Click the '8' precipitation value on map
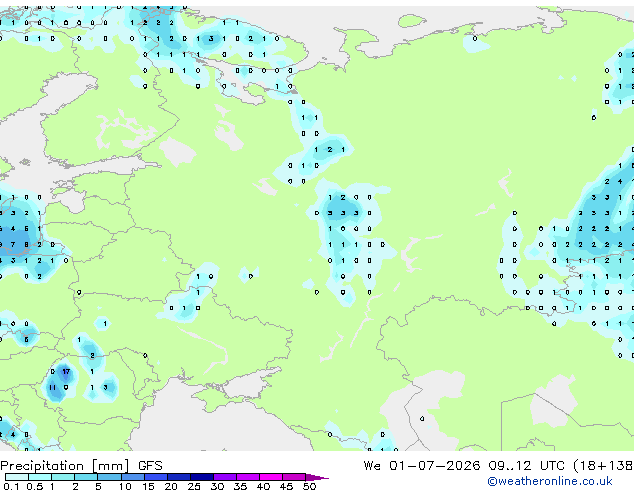Image resolution: width=634 pixels, height=490 pixels. pyautogui.click(x=26, y=245)
